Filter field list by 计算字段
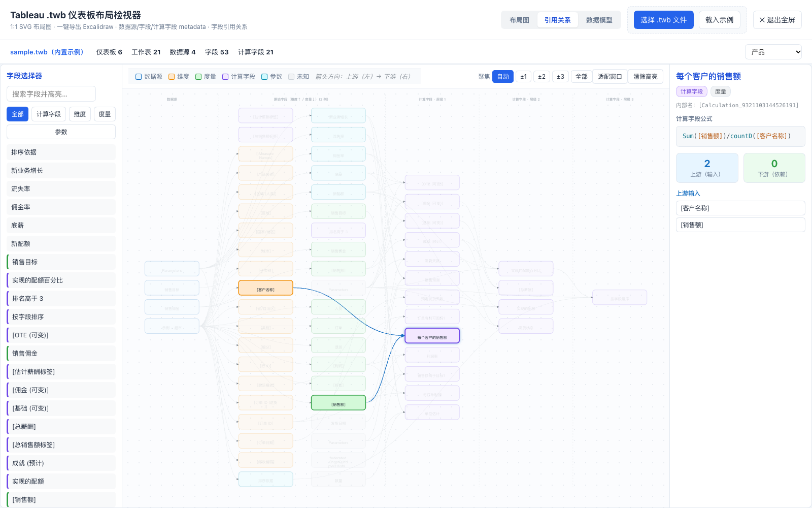 (x=49, y=114)
